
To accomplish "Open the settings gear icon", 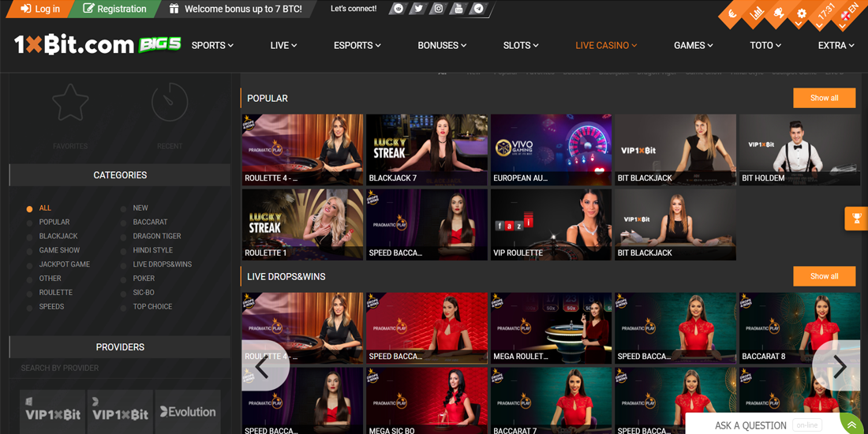I will coord(801,14).
